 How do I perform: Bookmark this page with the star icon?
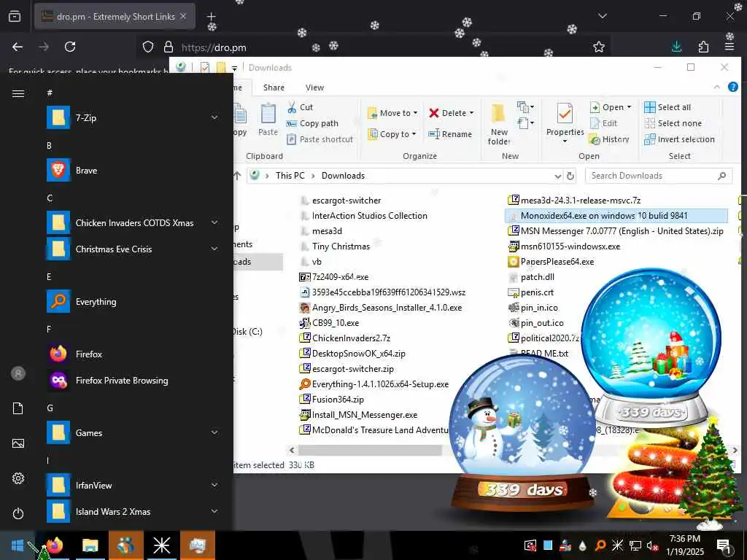point(599,47)
